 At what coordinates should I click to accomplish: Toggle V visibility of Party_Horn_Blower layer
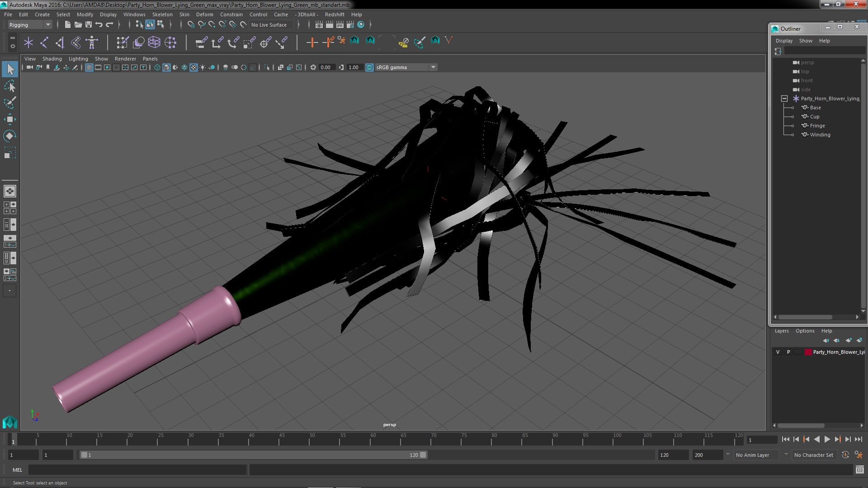pyautogui.click(x=778, y=352)
